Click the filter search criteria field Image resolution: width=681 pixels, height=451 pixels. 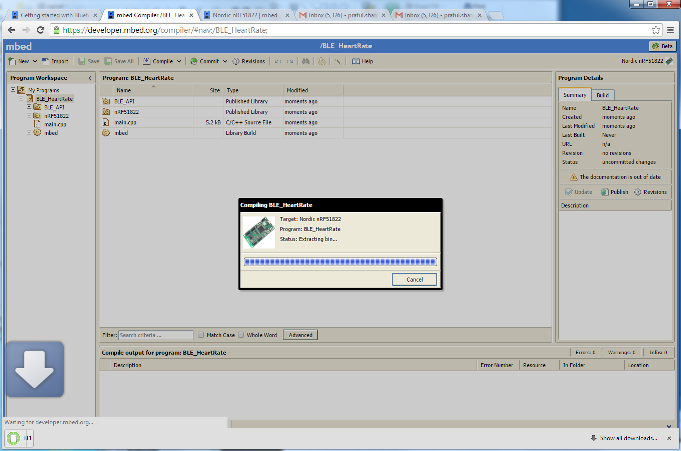(154, 334)
